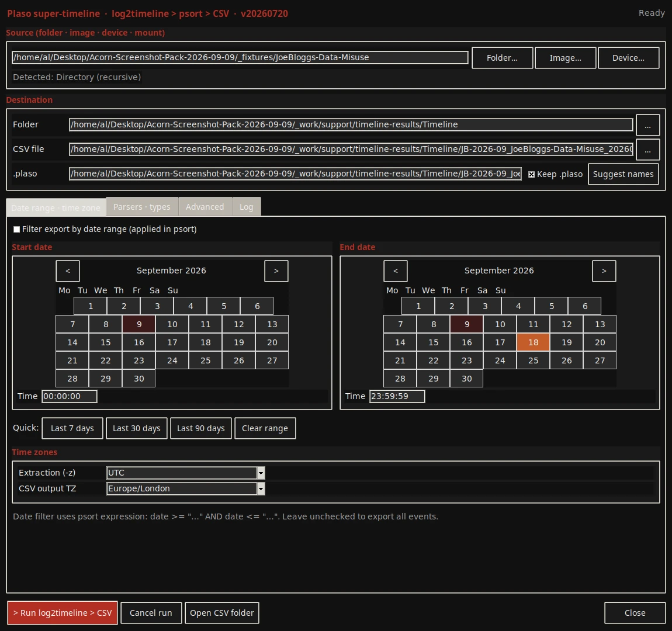Click Clear range button

[265, 428]
